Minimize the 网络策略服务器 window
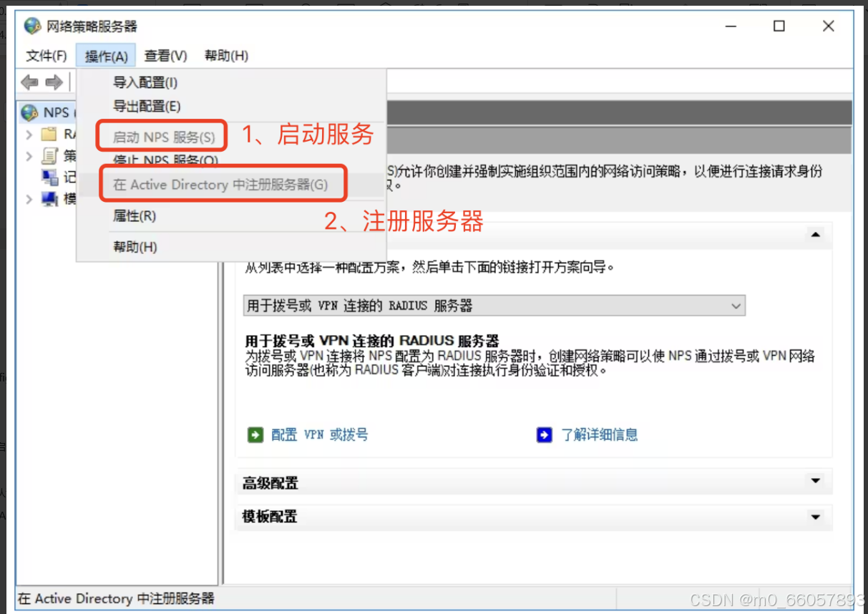Viewport: 868px width, 614px height. pyautogui.click(x=731, y=26)
